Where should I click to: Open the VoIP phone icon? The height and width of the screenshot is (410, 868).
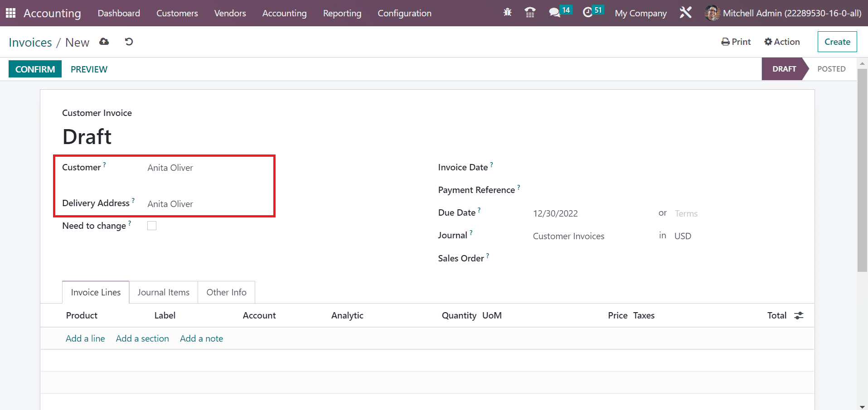[530, 12]
